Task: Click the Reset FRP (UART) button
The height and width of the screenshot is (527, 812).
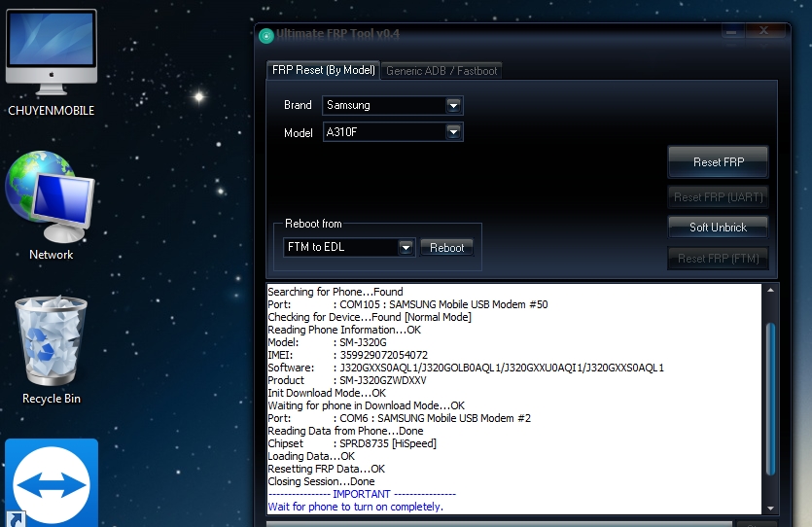Action: [719, 197]
